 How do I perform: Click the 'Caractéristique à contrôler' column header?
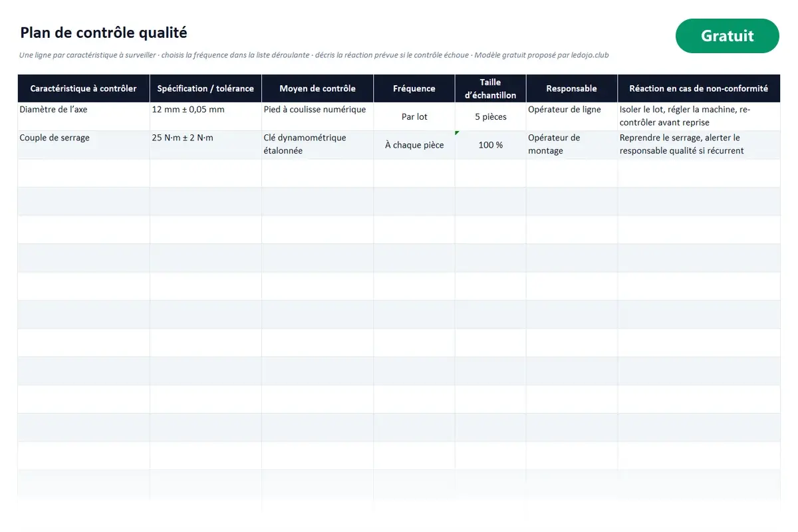pos(84,88)
